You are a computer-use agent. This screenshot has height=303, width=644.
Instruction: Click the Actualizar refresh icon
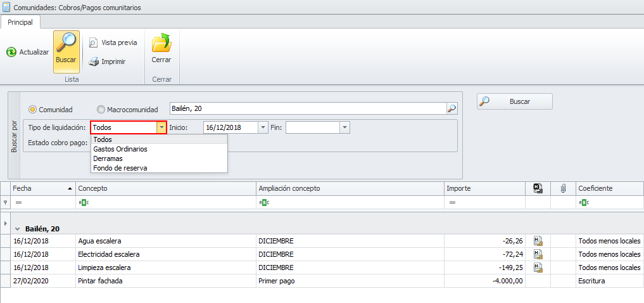click(x=11, y=52)
